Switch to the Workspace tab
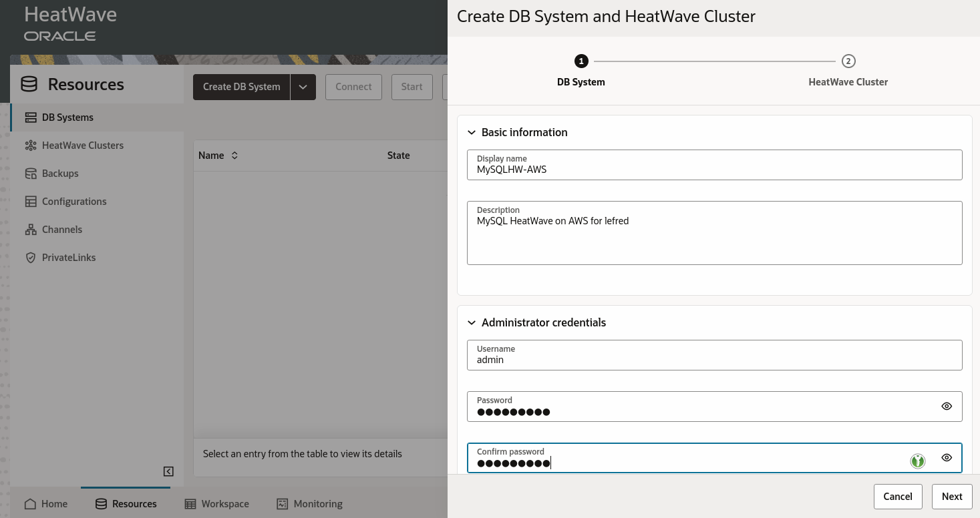 pyautogui.click(x=216, y=503)
